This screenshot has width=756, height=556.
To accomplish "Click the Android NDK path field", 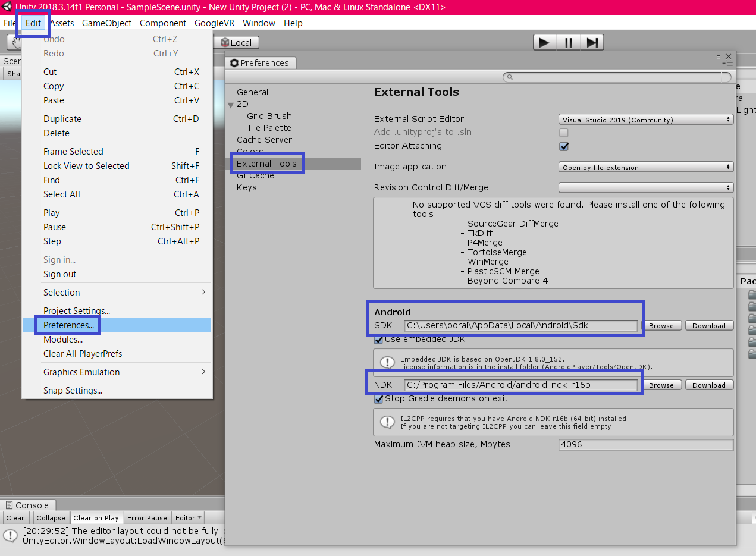I will [x=521, y=385].
